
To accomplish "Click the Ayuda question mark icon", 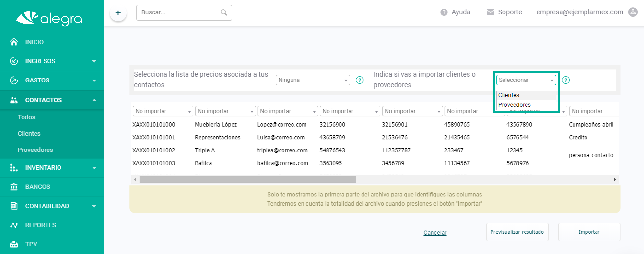I will 444,12.
